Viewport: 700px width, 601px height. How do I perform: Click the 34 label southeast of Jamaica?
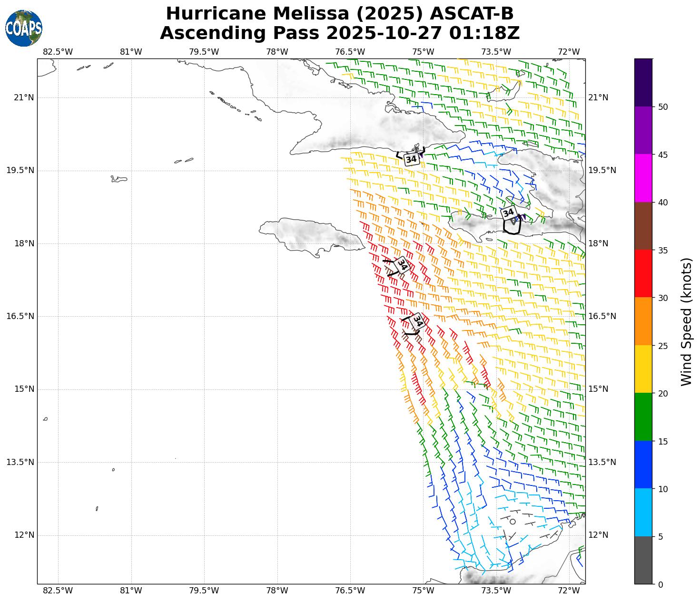point(402,264)
